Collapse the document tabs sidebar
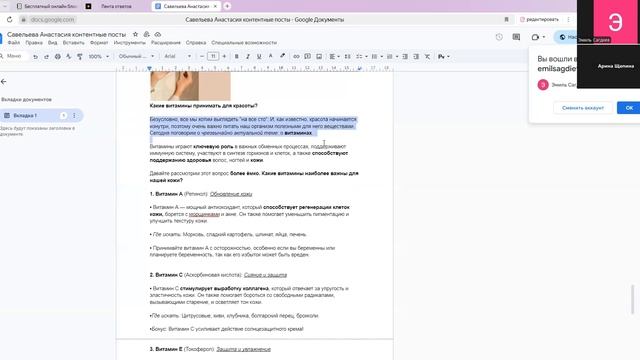Screen dimensions: 640x360 point(4,82)
